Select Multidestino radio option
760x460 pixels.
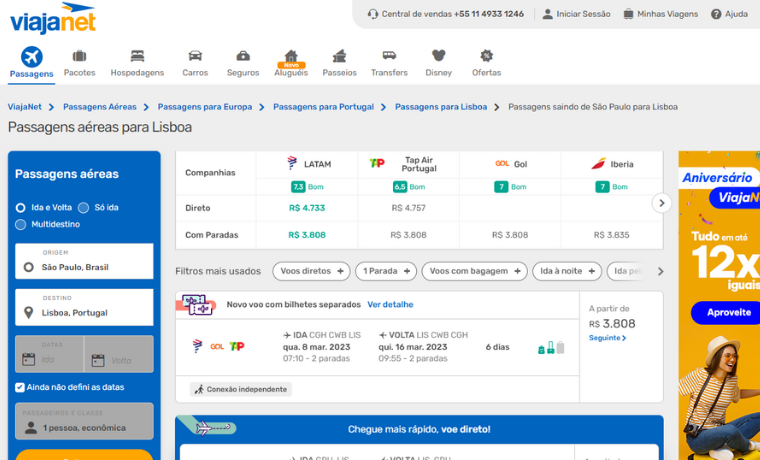20,224
